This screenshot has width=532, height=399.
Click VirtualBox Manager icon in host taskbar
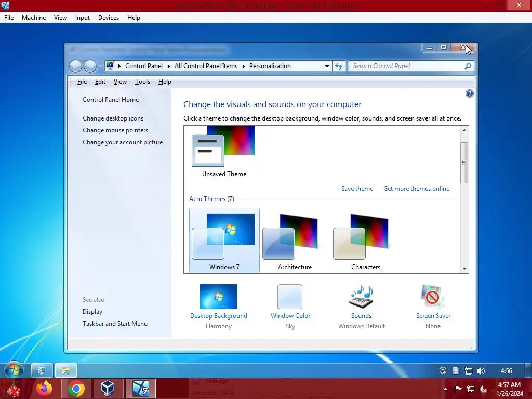pos(108,389)
